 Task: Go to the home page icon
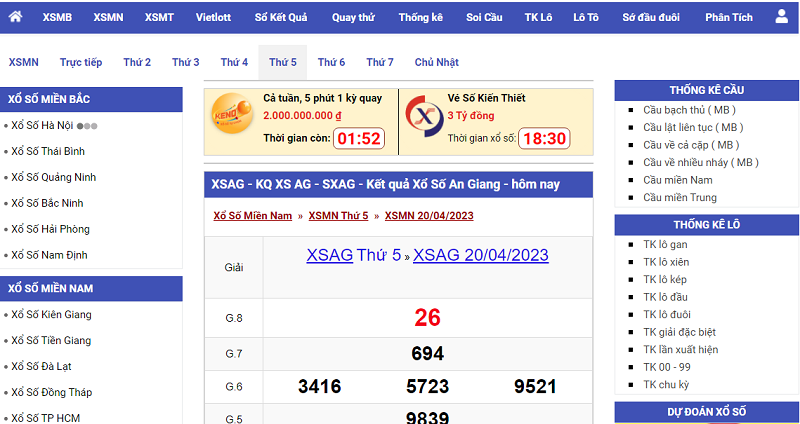pyautogui.click(x=15, y=17)
